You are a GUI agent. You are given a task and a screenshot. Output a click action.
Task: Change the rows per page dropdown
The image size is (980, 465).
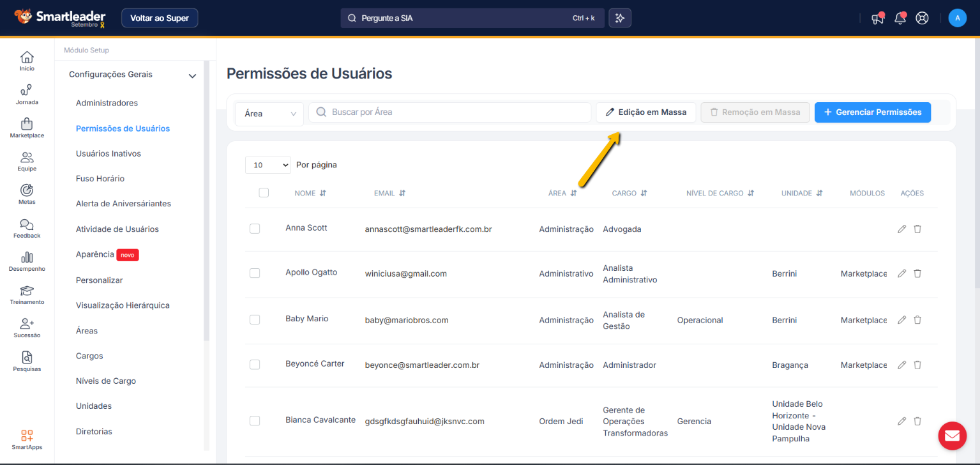268,165
